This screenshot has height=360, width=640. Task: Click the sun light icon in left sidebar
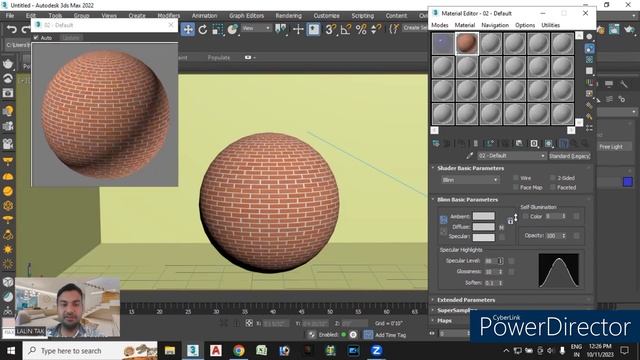click(8, 249)
